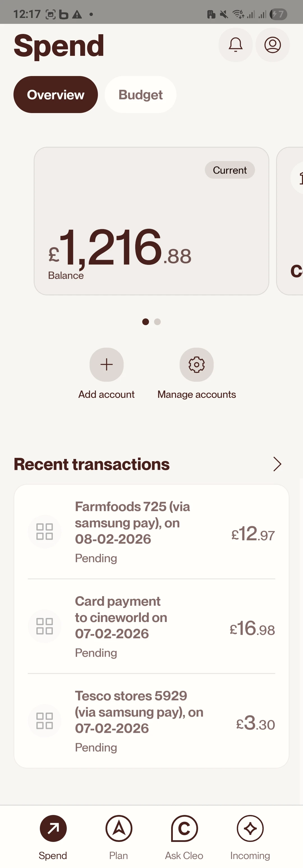This screenshot has width=303, height=868.
Task: Switch to the Overview tab
Action: (56, 95)
